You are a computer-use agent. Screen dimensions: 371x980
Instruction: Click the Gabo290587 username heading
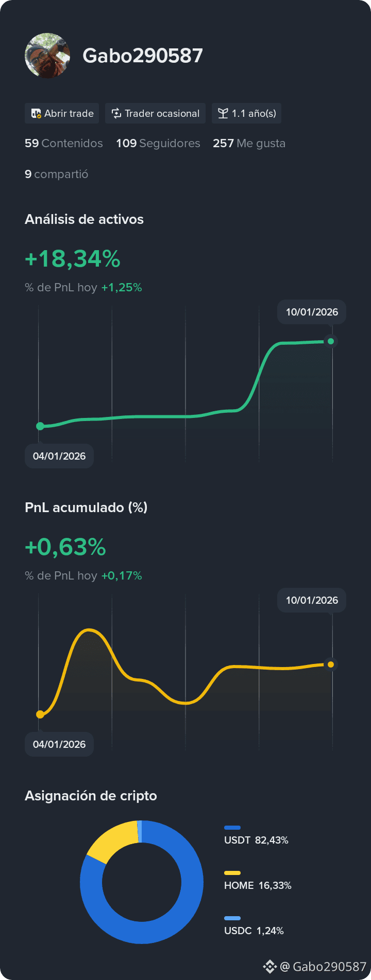tap(143, 56)
